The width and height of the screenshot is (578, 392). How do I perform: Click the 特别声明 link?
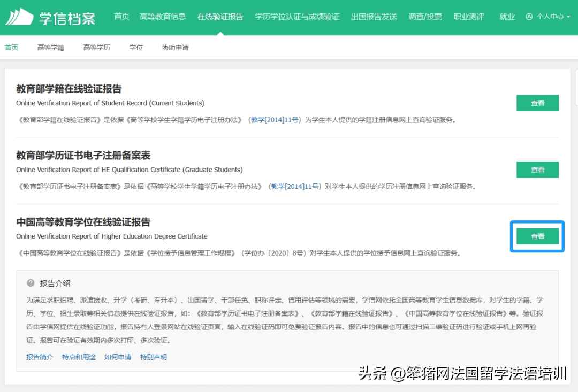154,357
